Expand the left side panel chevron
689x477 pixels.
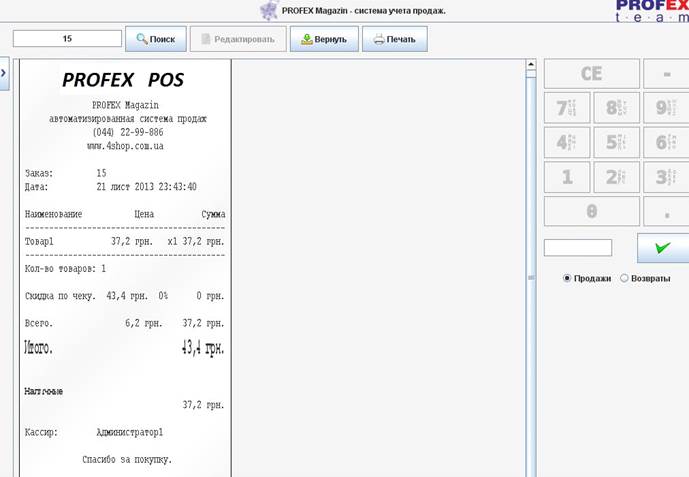pos(4,73)
